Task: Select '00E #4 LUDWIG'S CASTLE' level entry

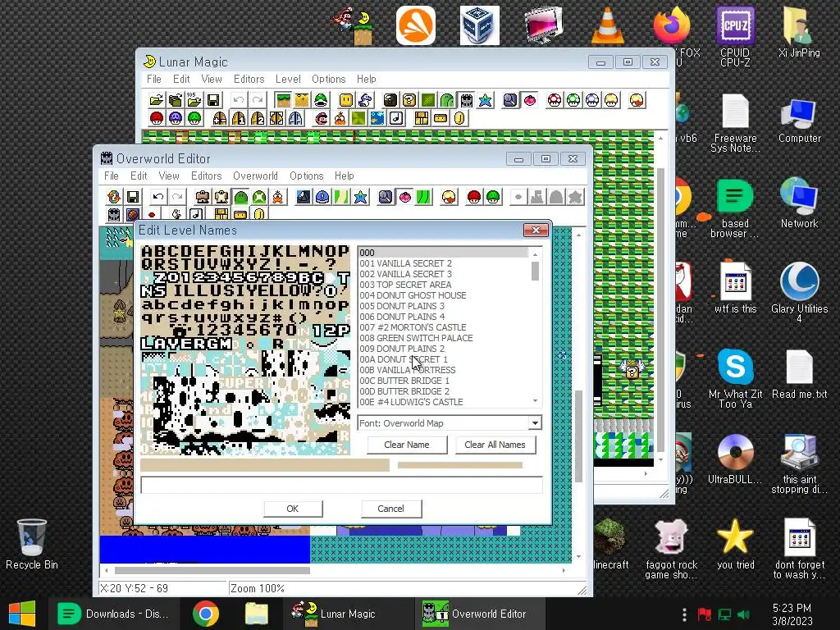Action: [x=443, y=402]
